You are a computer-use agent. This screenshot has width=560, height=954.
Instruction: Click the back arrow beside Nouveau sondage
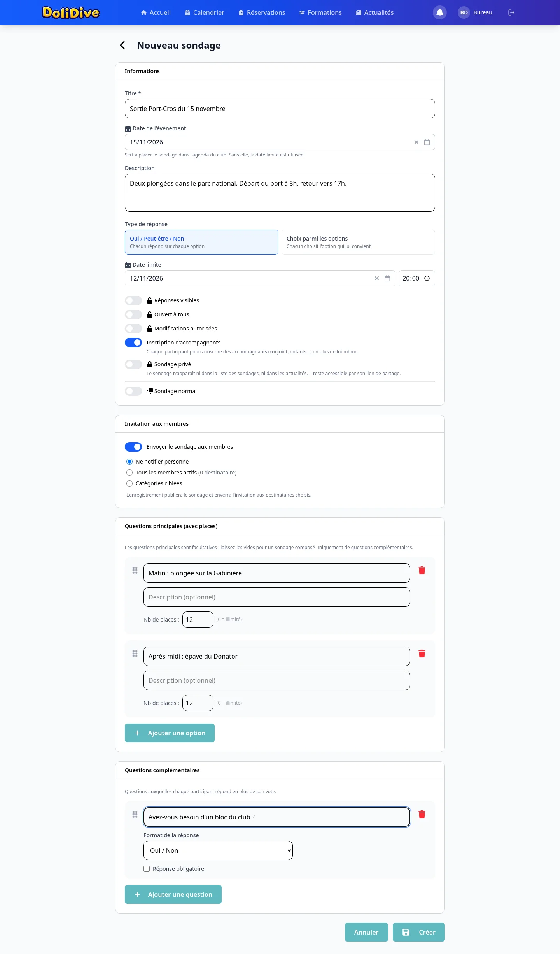(122, 46)
